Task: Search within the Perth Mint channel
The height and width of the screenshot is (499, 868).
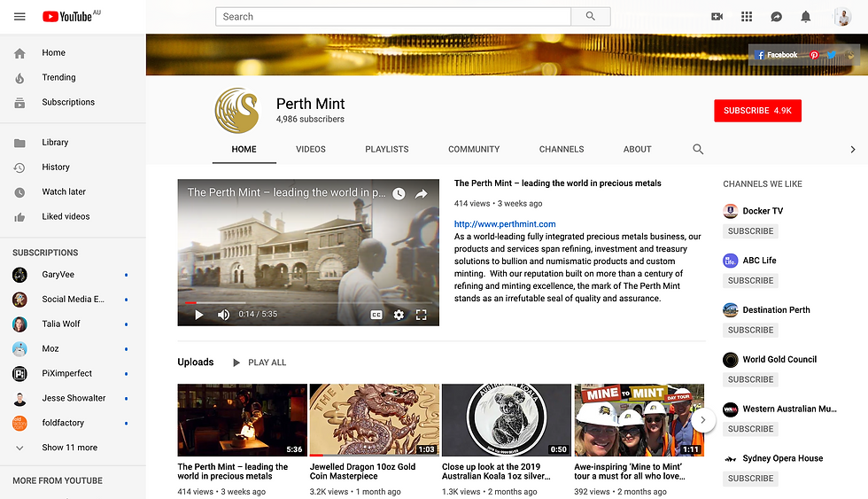Action: click(x=698, y=149)
